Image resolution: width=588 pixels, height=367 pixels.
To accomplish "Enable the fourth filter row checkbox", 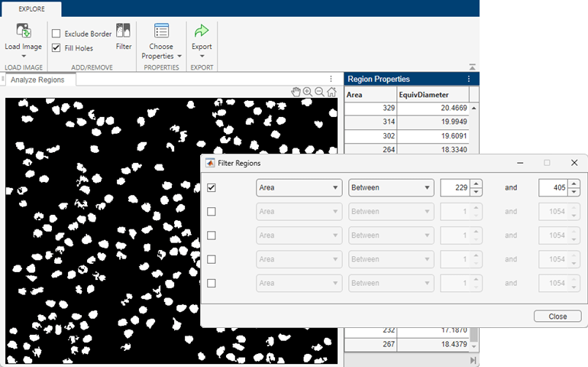I will click(x=212, y=259).
